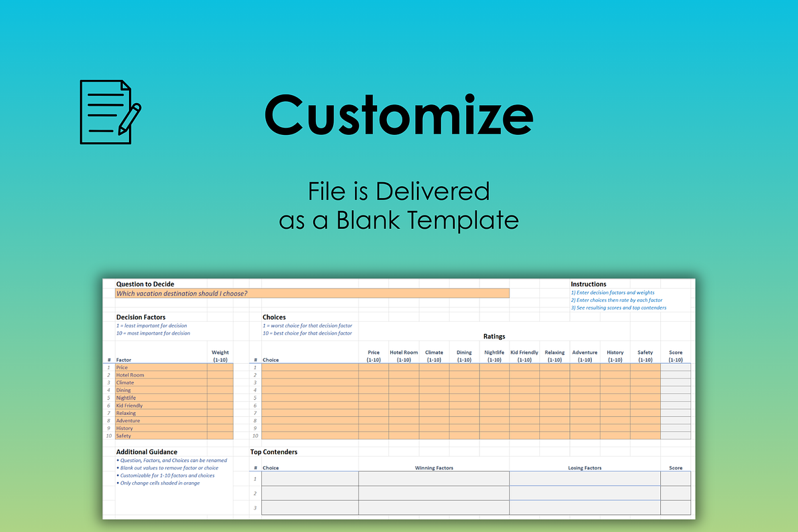Click the "Price (1-10)" ratings column header
This screenshot has width=798, height=532.
[x=374, y=356]
